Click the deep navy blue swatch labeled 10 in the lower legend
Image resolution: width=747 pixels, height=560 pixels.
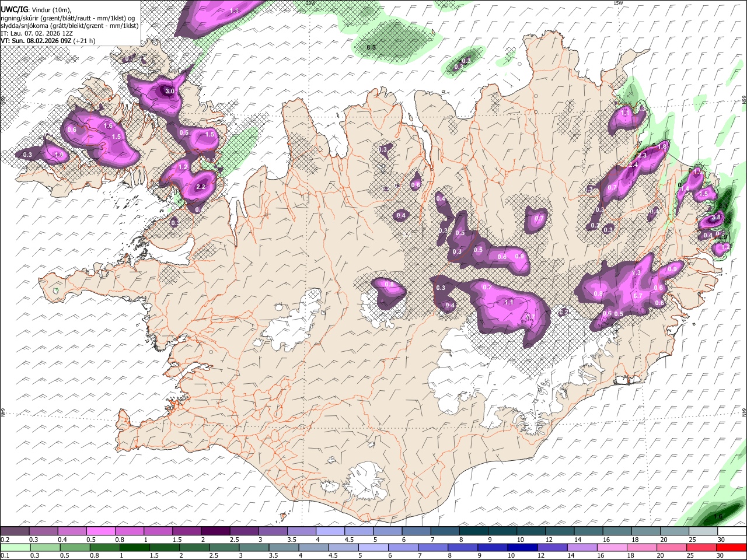522,548
